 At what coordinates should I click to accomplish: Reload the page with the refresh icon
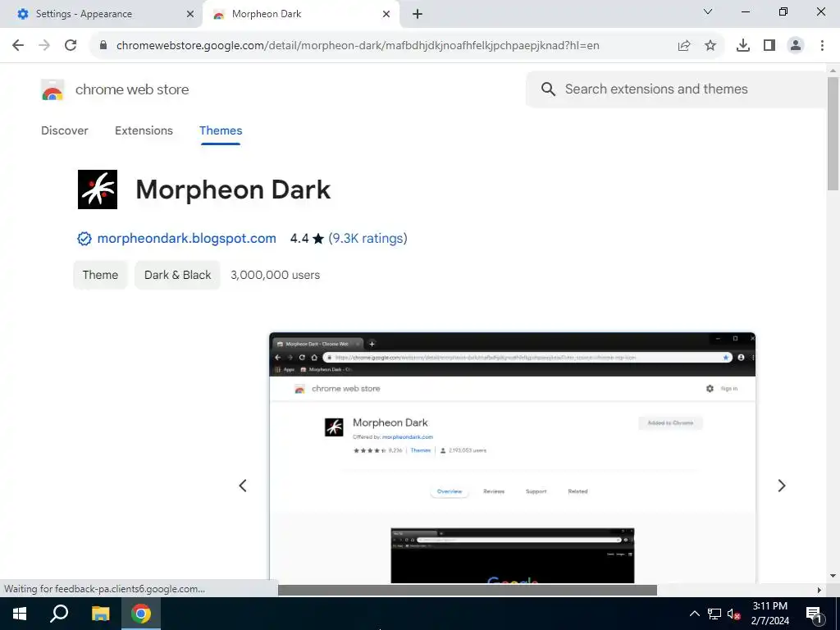pos(71,46)
